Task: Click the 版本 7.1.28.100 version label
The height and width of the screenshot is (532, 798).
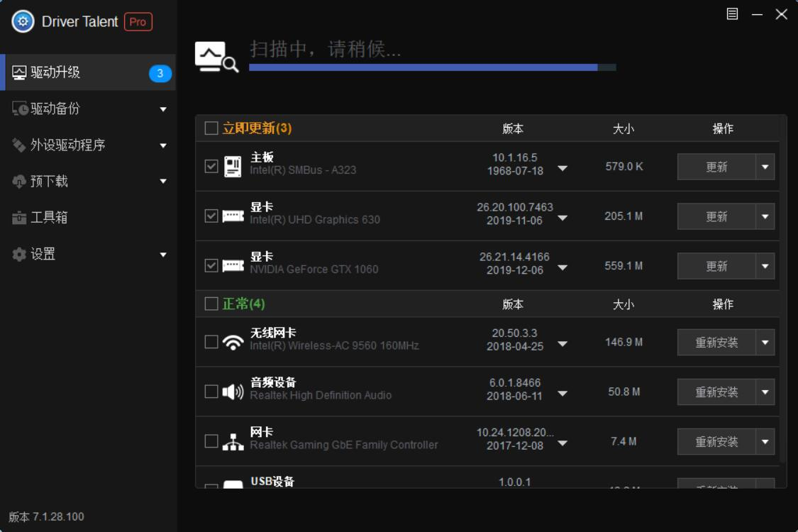Action: (x=46, y=516)
